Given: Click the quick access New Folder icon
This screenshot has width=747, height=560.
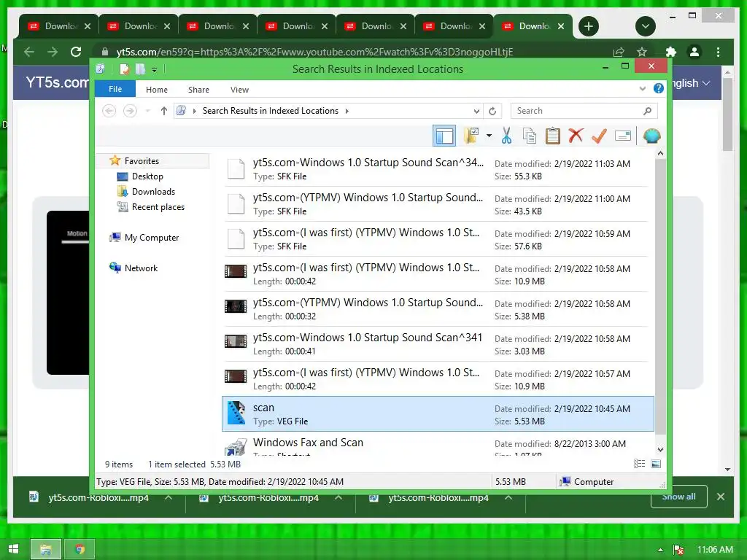Looking at the screenshot, I should (140, 69).
